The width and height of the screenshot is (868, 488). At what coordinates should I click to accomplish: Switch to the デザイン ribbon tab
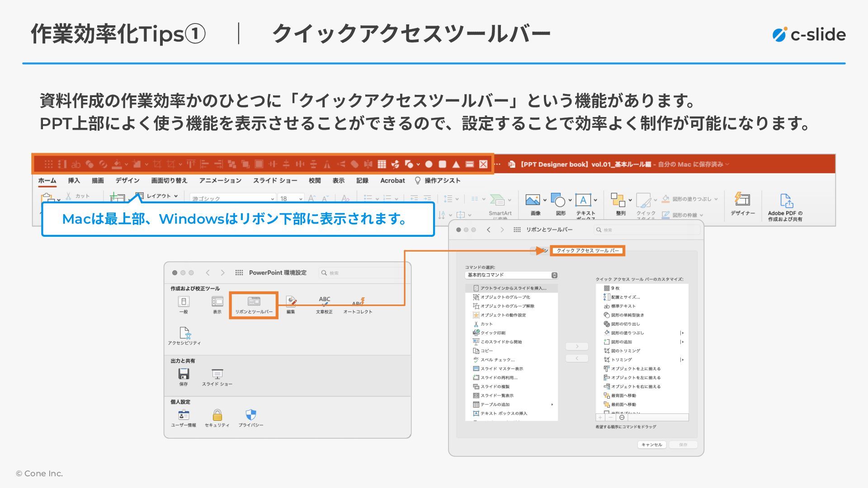pyautogui.click(x=127, y=181)
